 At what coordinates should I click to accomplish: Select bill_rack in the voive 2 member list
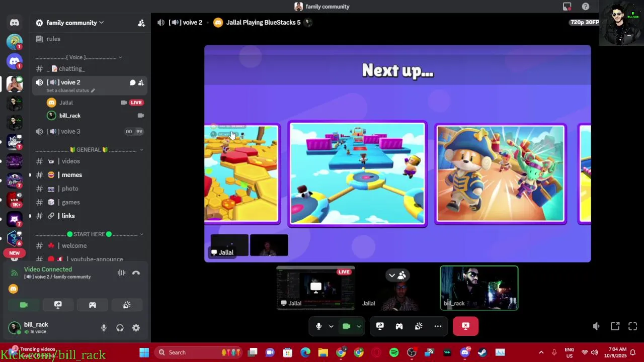click(95, 116)
